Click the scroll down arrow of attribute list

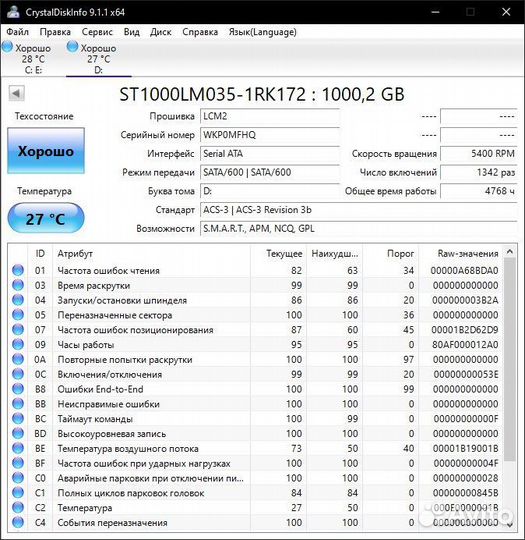pyautogui.click(x=510, y=525)
